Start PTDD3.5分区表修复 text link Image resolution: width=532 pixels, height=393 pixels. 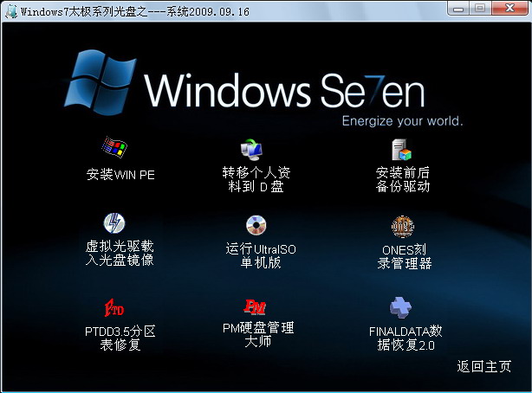click(120, 338)
